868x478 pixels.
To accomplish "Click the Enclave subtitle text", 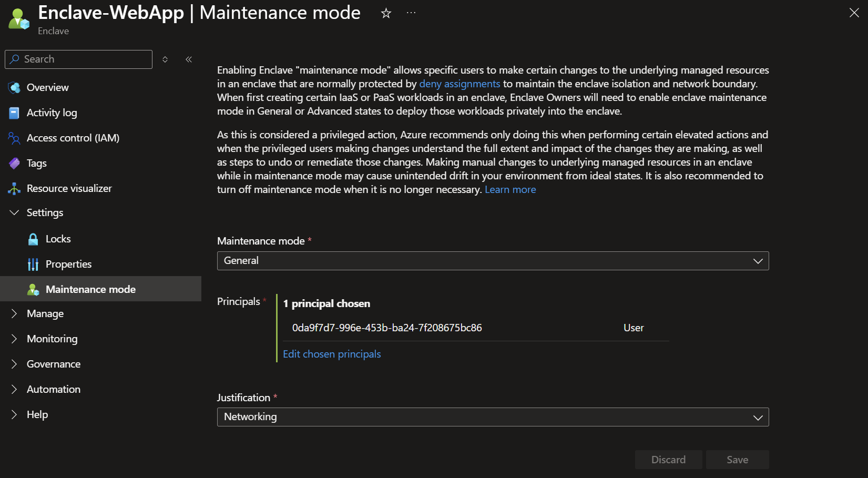I will point(53,31).
